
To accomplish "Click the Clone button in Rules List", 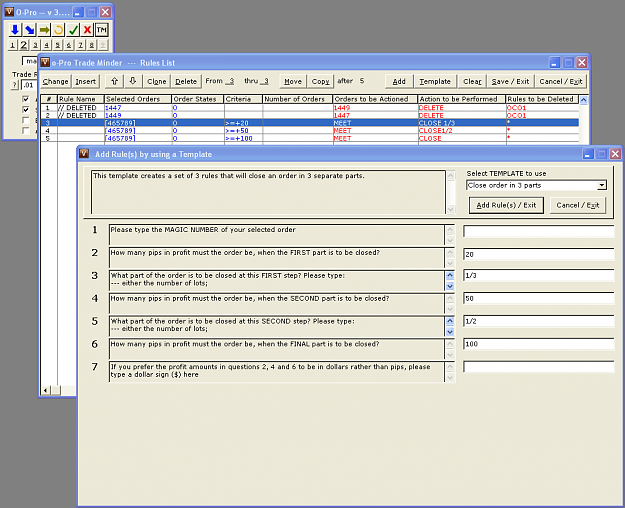I will (157, 81).
